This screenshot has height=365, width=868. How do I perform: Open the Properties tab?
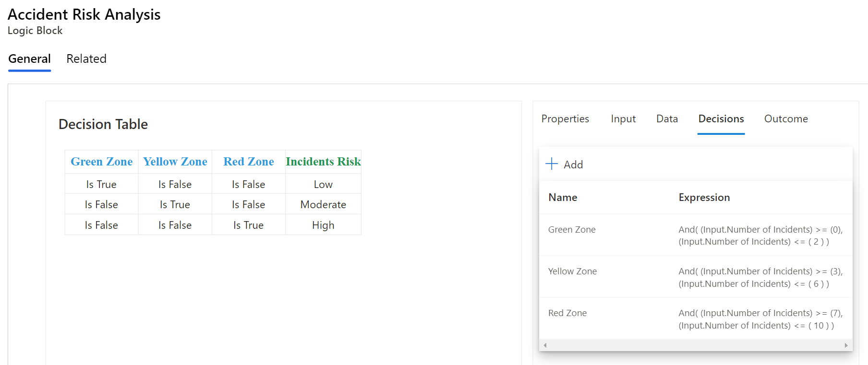pos(565,119)
